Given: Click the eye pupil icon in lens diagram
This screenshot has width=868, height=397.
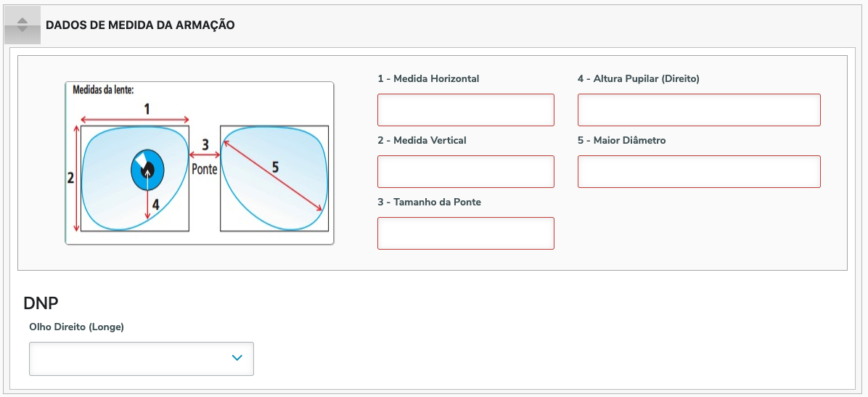Looking at the screenshot, I should (147, 171).
